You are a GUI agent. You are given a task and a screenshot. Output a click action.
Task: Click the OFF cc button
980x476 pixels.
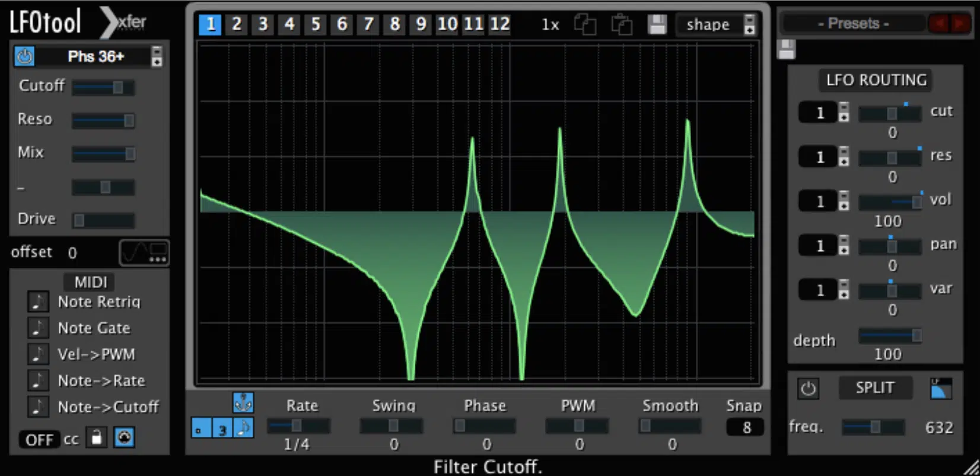point(39,440)
